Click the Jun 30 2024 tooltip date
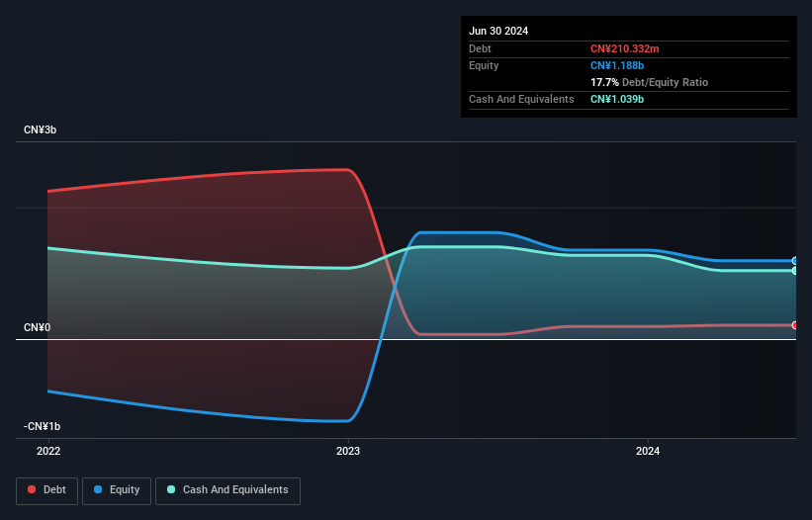 (x=498, y=31)
